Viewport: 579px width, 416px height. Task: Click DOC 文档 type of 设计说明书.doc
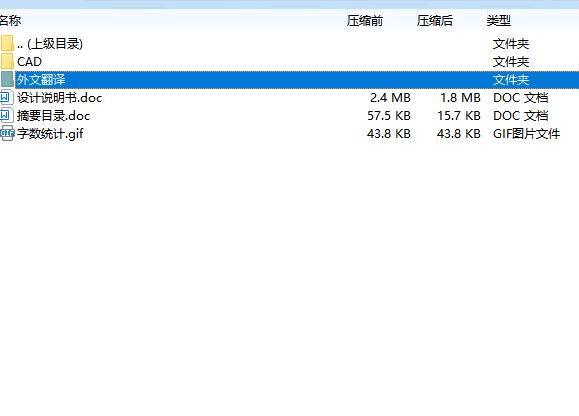point(521,98)
